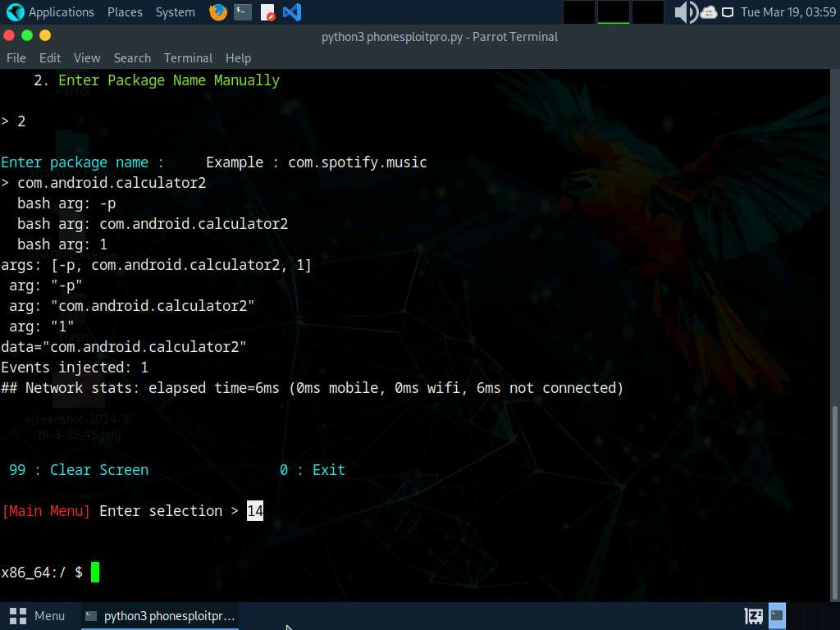Open the View menu

click(87, 58)
